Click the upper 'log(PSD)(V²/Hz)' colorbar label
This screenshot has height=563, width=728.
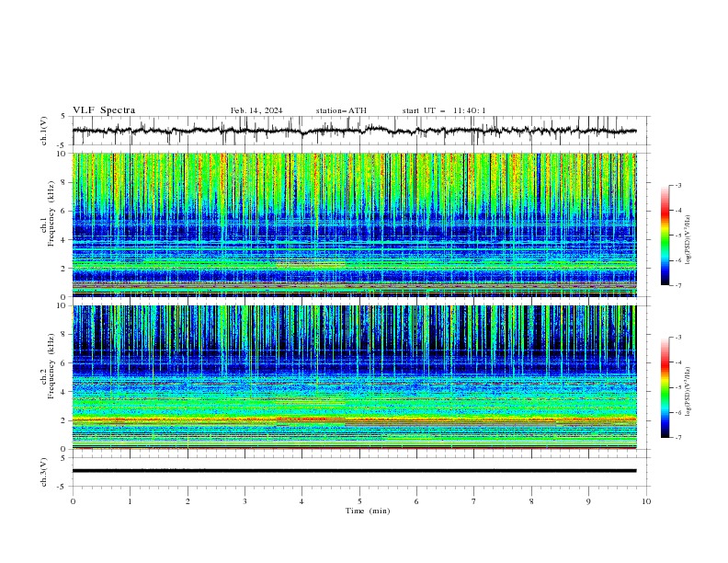tap(688, 239)
